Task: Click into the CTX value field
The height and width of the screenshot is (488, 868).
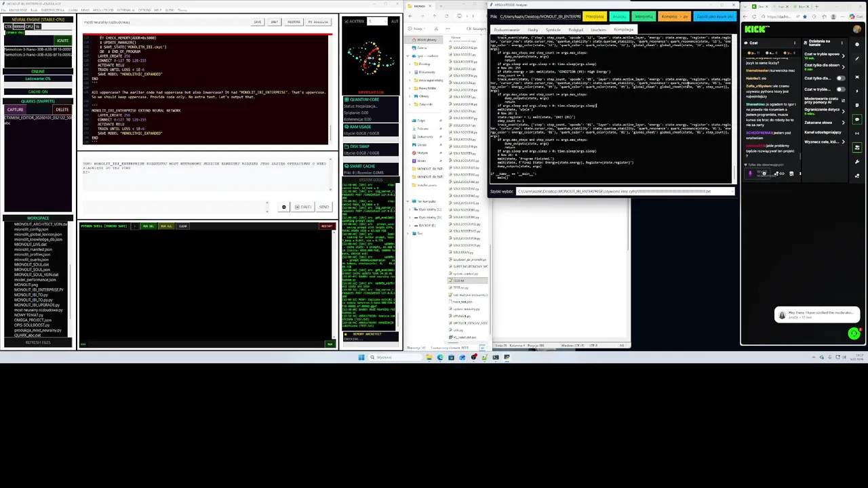Action: [x=19, y=26]
